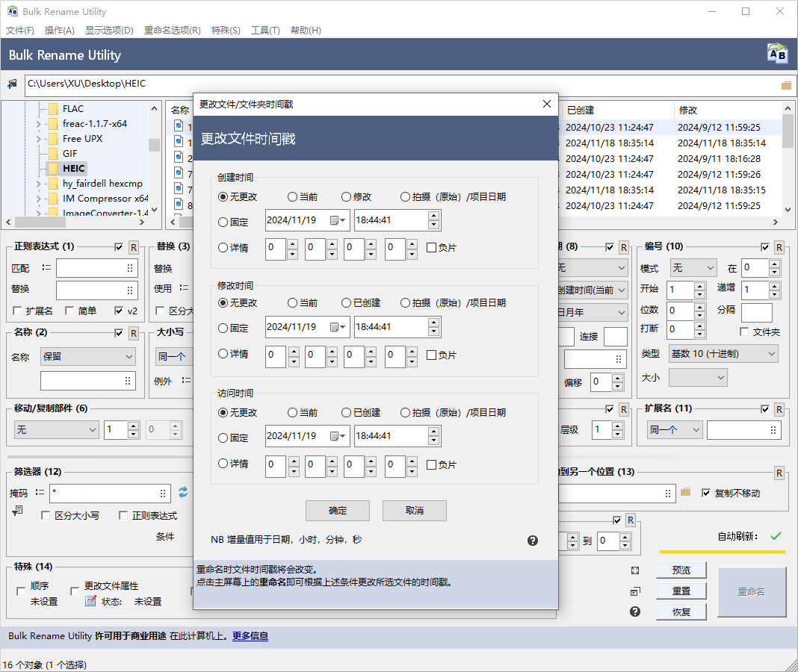Expand the hy_fairdell hexcmp tree folder
798x672 pixels.
[x=39, y=184]
